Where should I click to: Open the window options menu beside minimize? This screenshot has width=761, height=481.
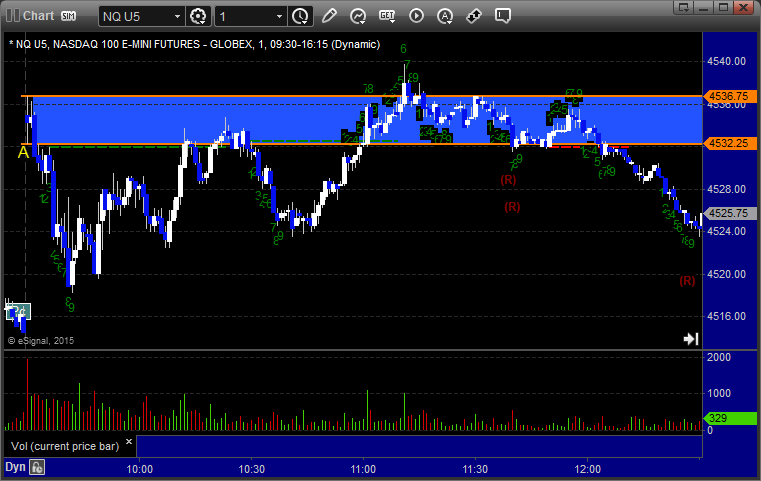tap(684, 7)
